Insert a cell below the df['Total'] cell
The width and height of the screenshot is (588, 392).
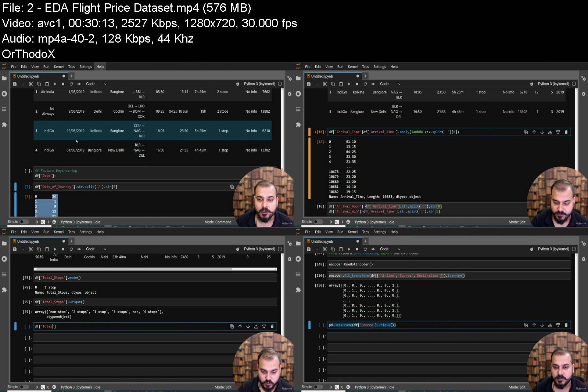tap(264, 326)
